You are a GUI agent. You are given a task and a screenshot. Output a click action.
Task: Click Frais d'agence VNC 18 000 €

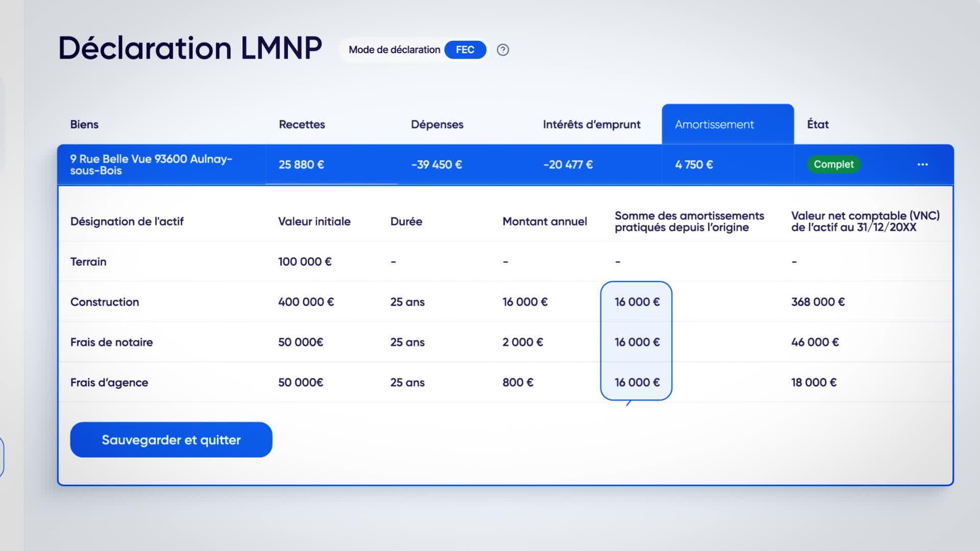point(814,383)
